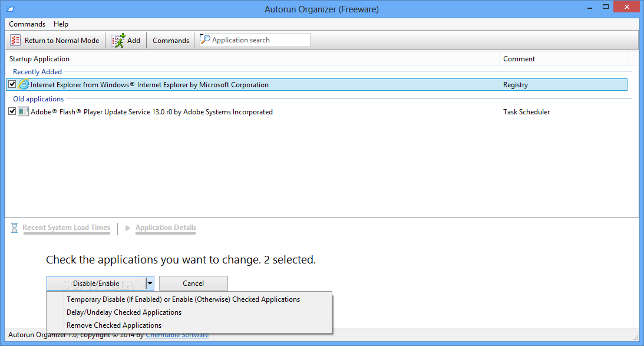
Task: Click the Return to Normal Mode checklist icon
Action: (x=15, y=40)
